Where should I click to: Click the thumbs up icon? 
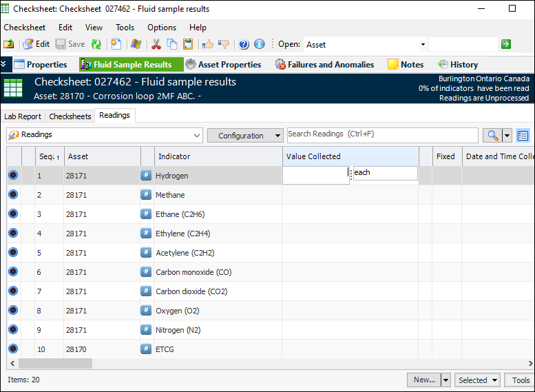click(x=207, y=44)
